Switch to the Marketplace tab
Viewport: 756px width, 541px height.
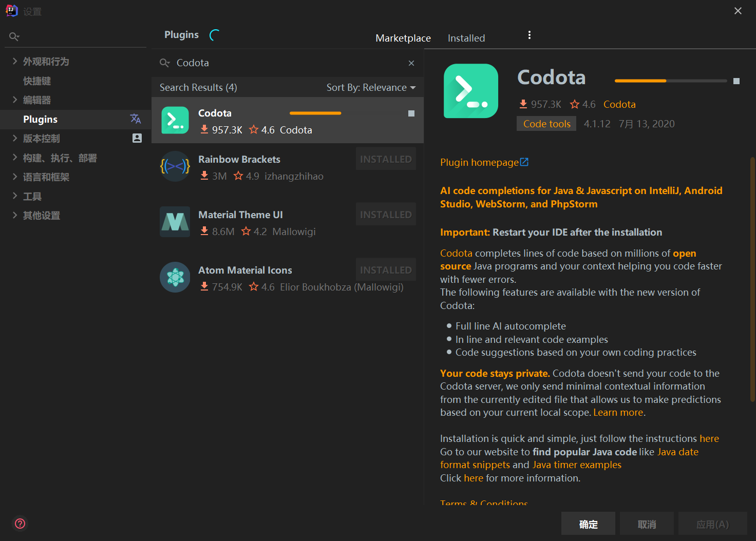(403, 38)
